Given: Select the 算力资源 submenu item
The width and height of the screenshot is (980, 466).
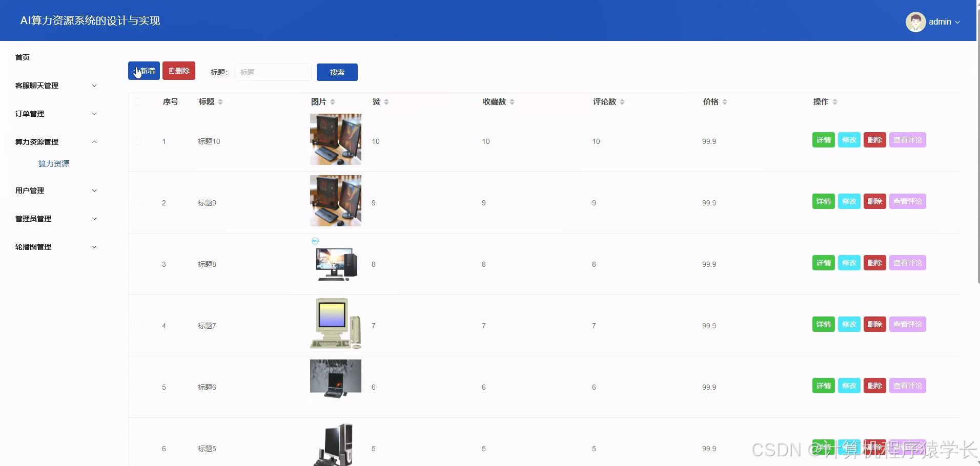Looking at the screenshot, I should (54, 163).
